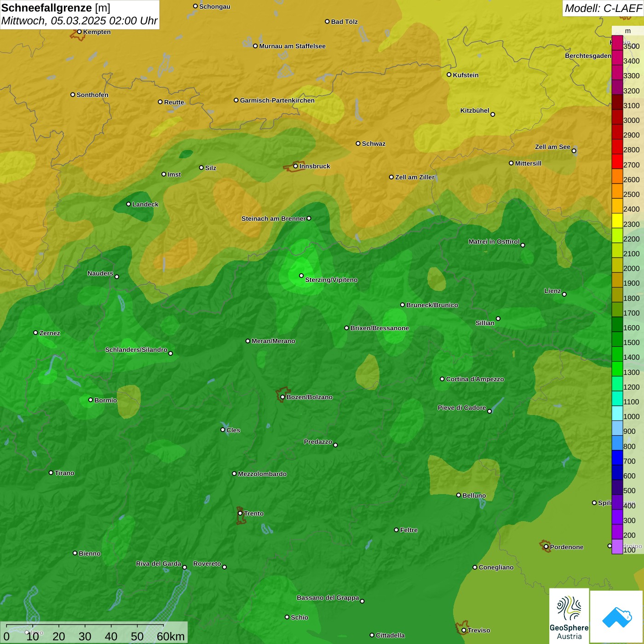This screenshot has width=644, height=644.
Task: Click the Bad Tölz location dot
Action: (327, 22)
